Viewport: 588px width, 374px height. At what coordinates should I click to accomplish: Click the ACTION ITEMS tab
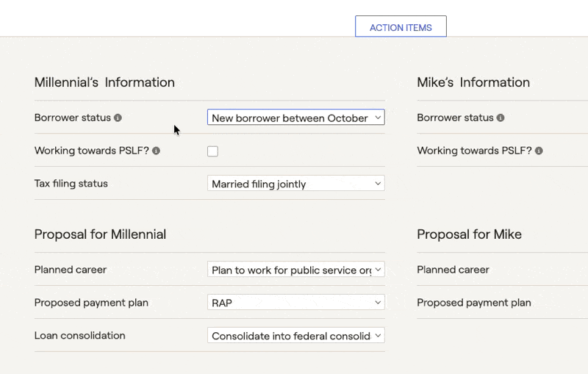point(401,26)
